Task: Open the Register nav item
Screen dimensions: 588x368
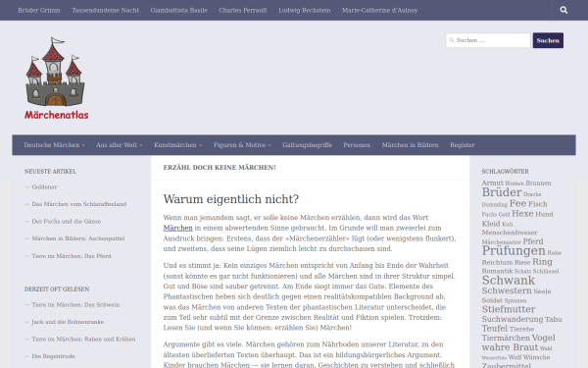Action: (x=463, y=145)
